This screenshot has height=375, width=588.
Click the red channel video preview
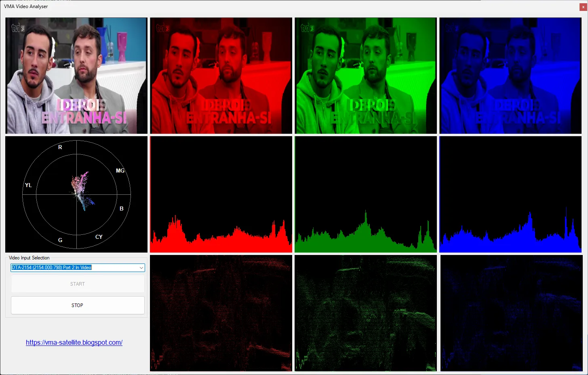coord(221,76)
